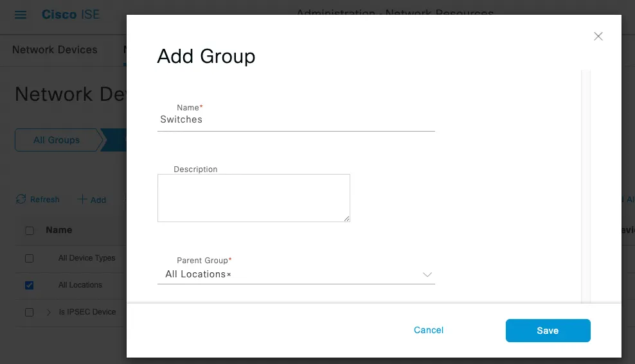Screen dimensions: 635x364
Task: Cancel the Add Group dialog
Action: (x=429, y=330)
